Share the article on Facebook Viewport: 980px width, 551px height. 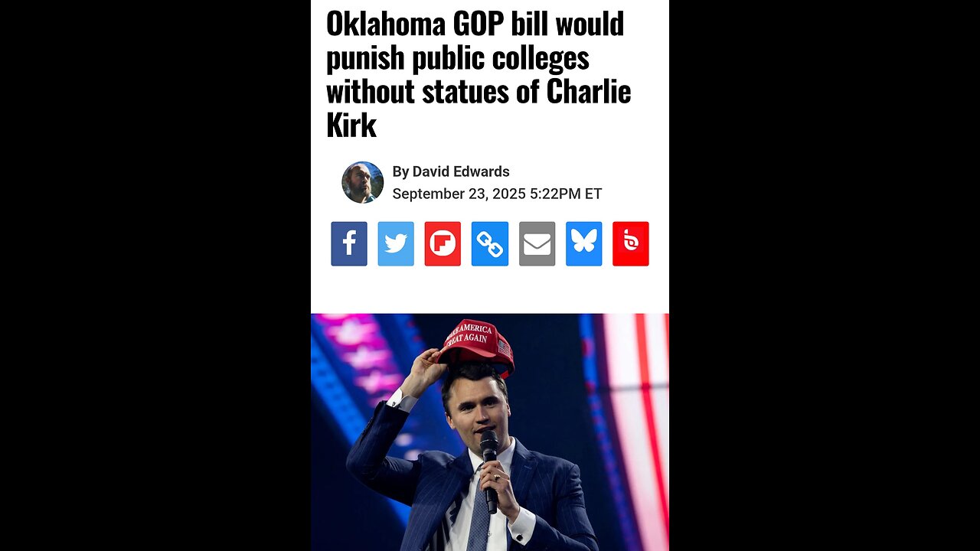(349, 244)
